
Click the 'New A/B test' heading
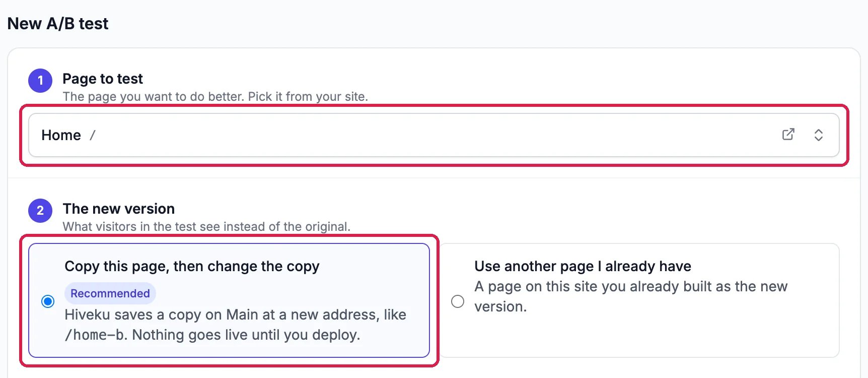coord(58,24)
